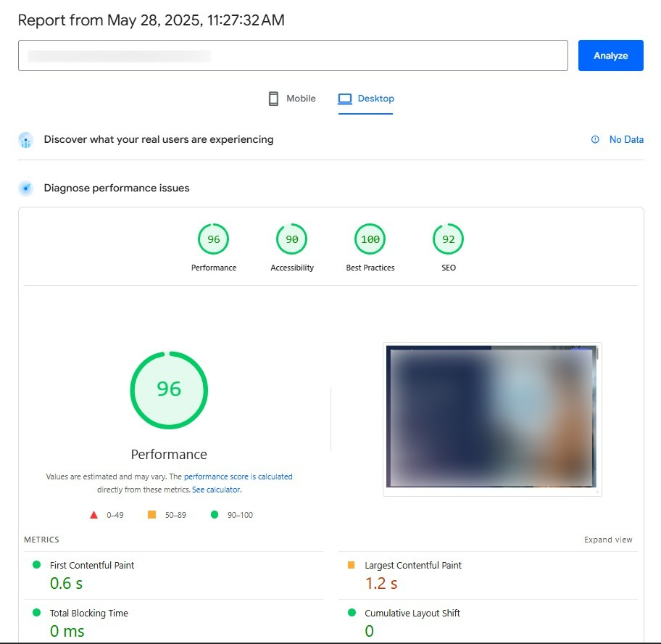Click the blurred page screenshot thumbnail
The image size is (661, 644).
point(492,419)
